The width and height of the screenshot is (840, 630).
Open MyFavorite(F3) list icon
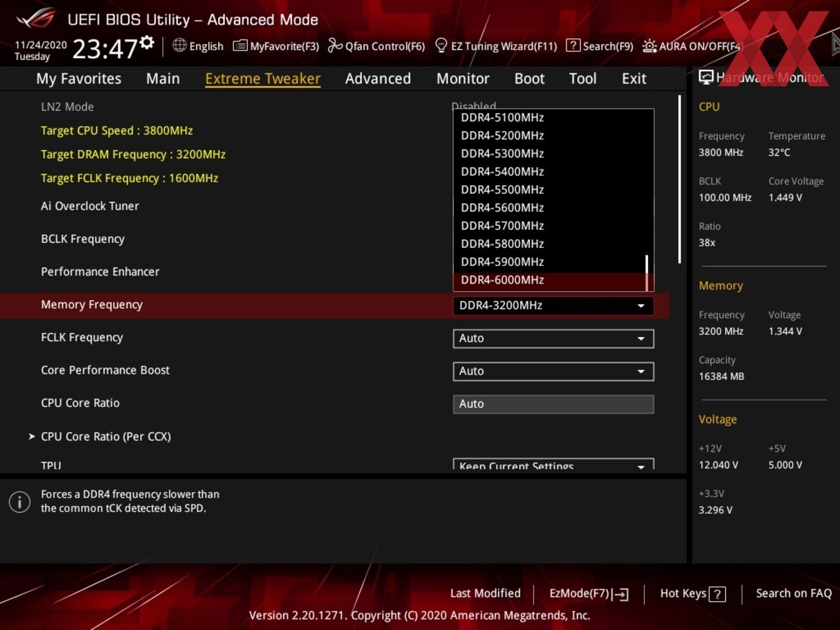point(240,46)
